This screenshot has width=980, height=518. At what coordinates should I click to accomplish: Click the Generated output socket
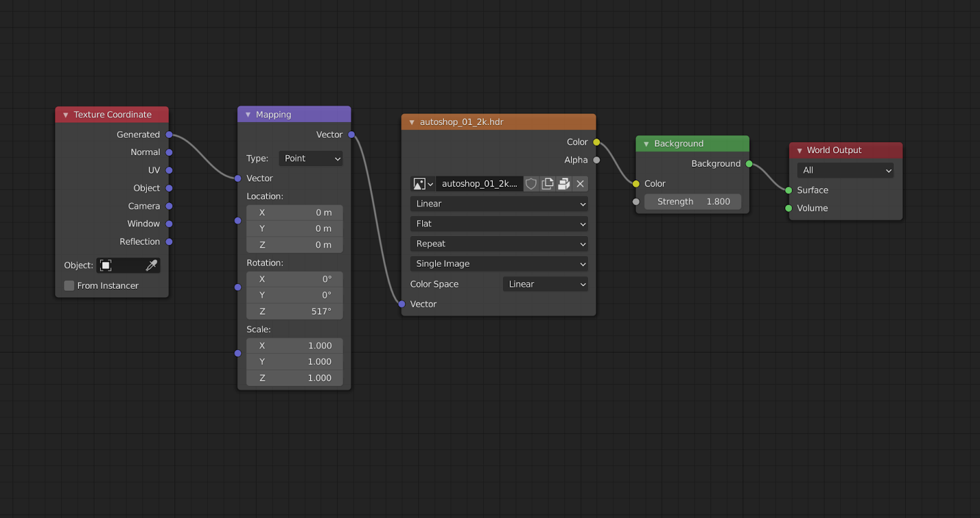(x=169, y=135)
